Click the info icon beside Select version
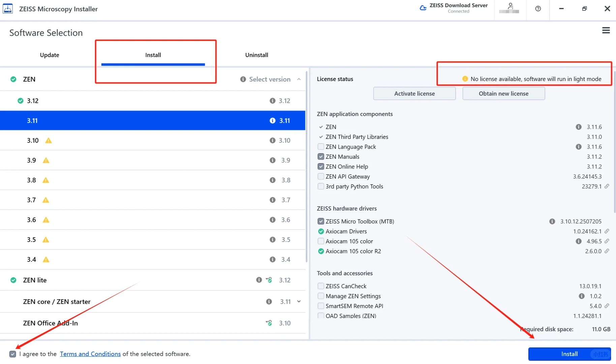616x364 pixels. click(x=243, y=79)
